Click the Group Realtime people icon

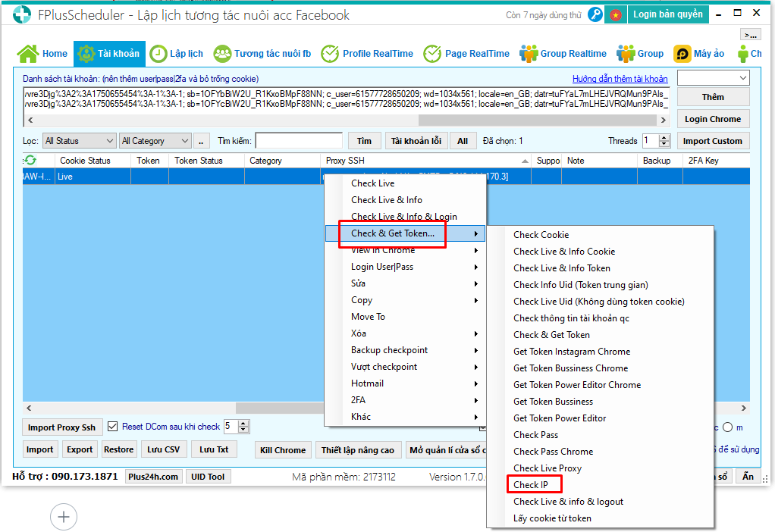[x=529, y=53]
